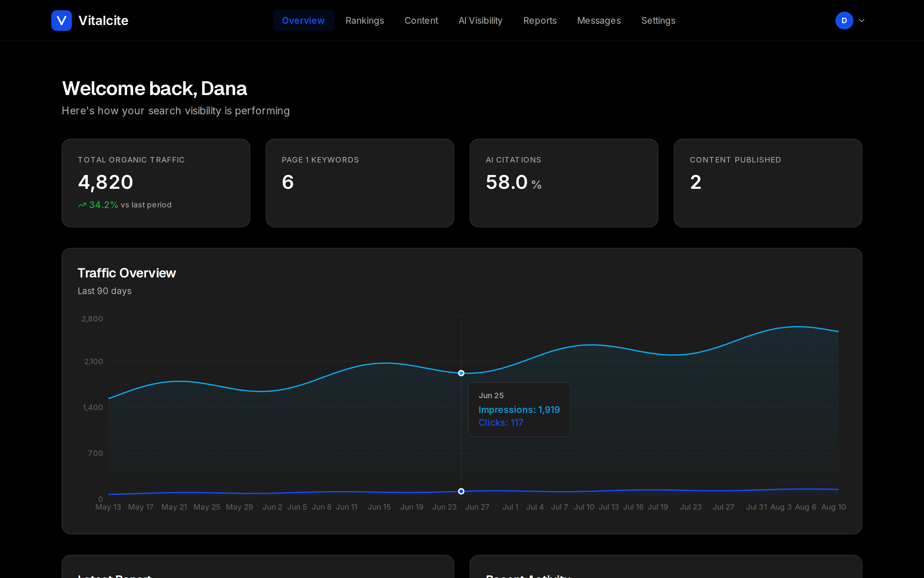
Task: Open the AI Citations card
Action: pyautogui.click(x=564, y=183)
